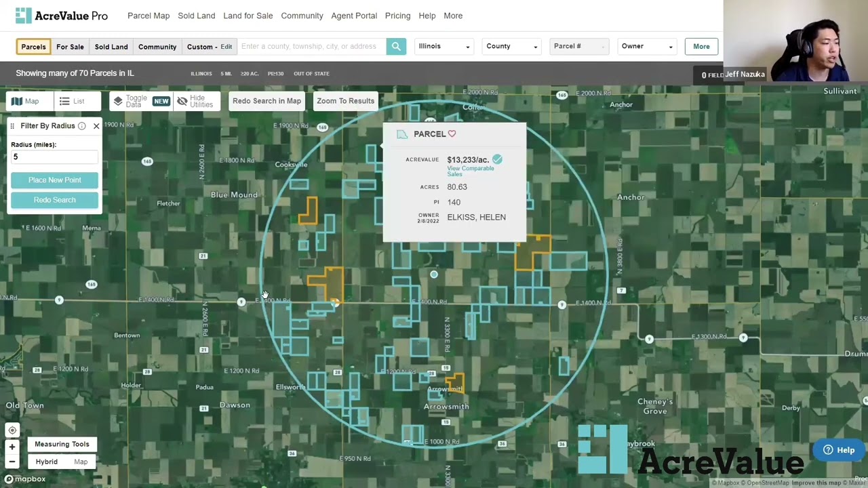Click the NEW badge on Toggle Data
Screen dimensions: 868x488
click(x=161, y=101)
